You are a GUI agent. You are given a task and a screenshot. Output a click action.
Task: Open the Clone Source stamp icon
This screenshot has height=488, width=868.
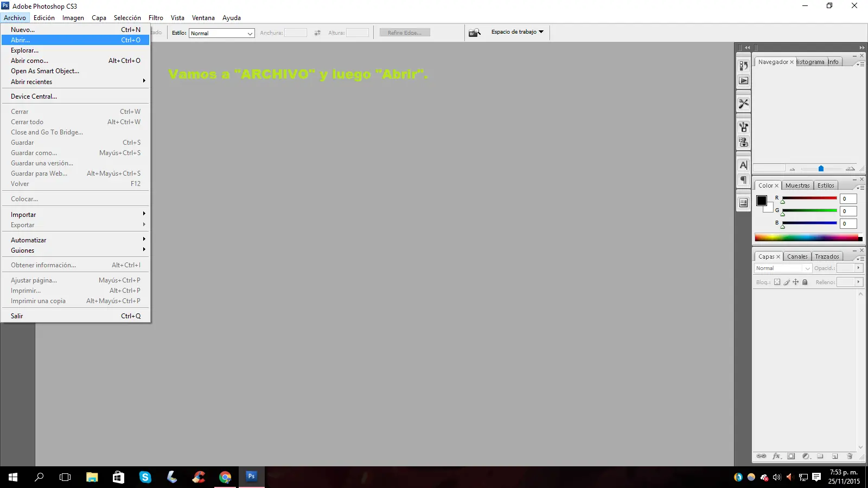[743, 142]
